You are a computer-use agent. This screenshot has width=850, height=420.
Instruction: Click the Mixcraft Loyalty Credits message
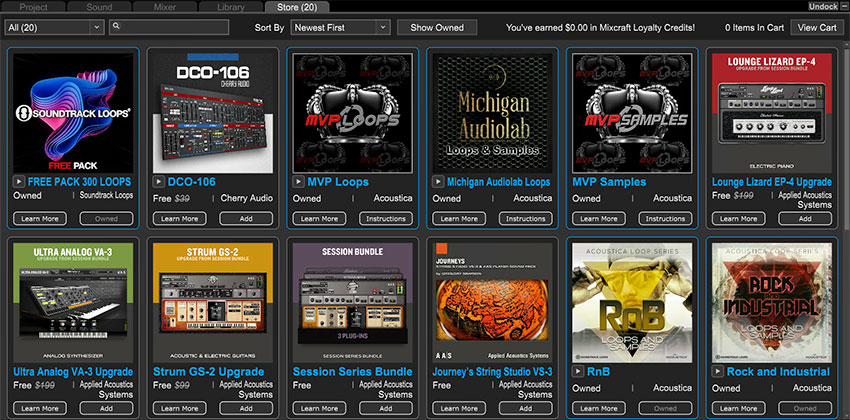(x=600, y=27)
